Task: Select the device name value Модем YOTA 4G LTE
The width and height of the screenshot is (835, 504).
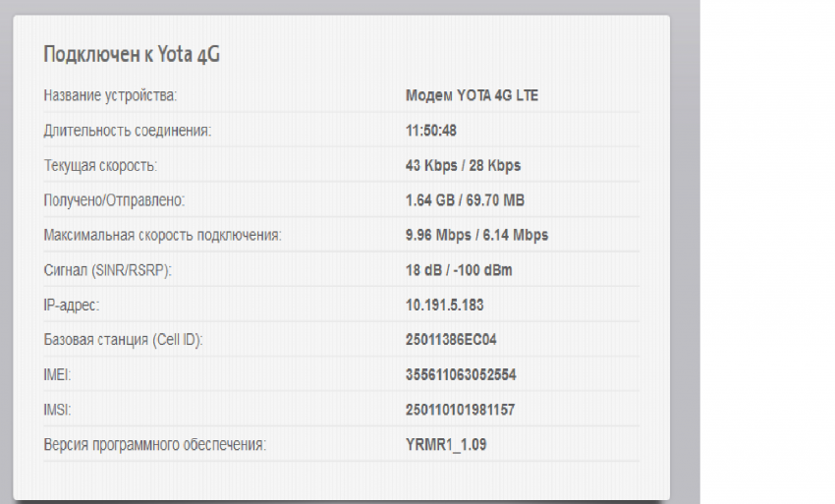Action: (472, 96)
